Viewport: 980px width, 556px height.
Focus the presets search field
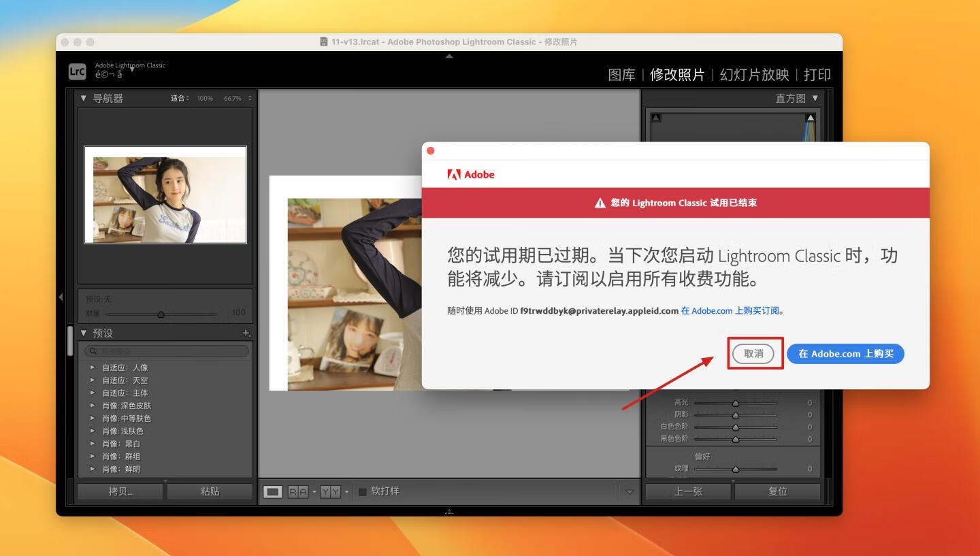click(x=166, y=351)
